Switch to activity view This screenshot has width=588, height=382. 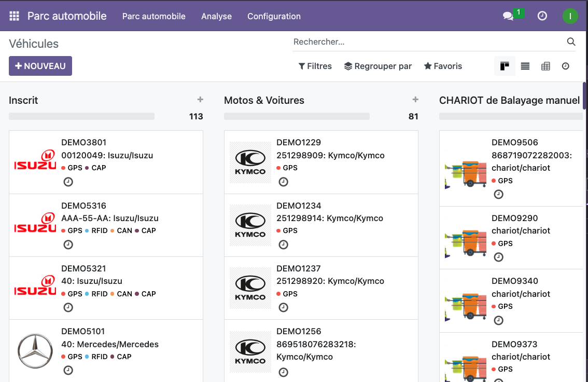click(566, 66)
